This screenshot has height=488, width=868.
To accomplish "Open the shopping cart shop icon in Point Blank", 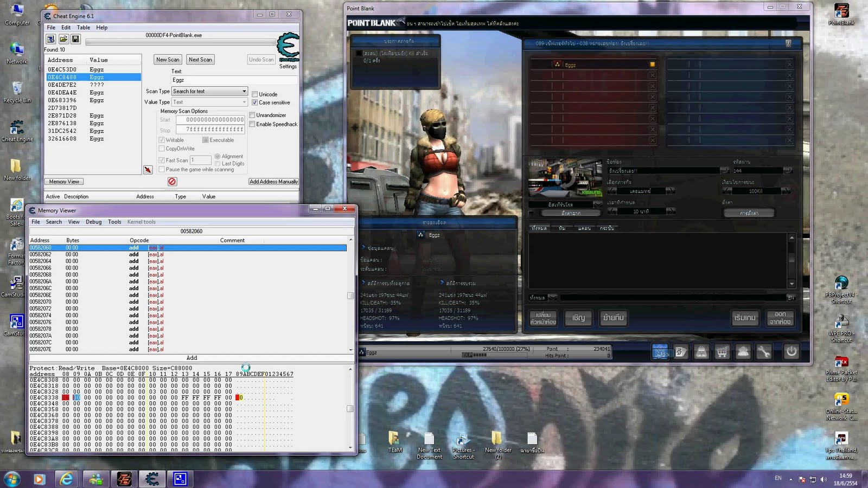I will click(722, 352).
